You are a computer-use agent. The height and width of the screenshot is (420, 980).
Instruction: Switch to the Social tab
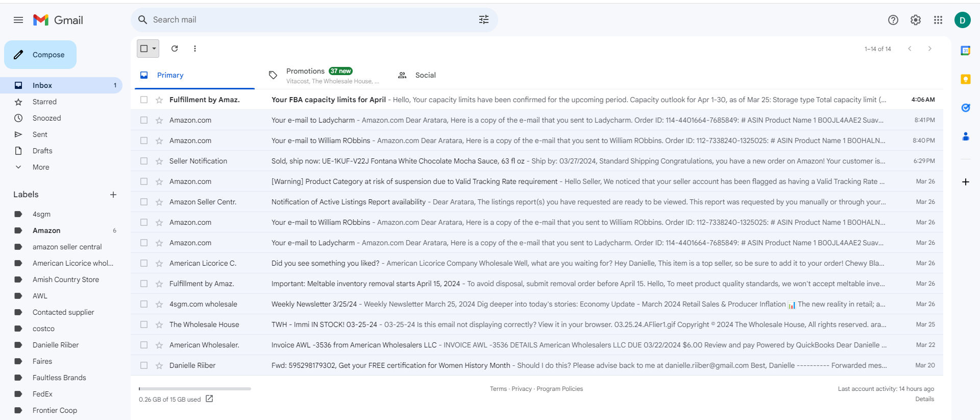[x=452, y=75]
